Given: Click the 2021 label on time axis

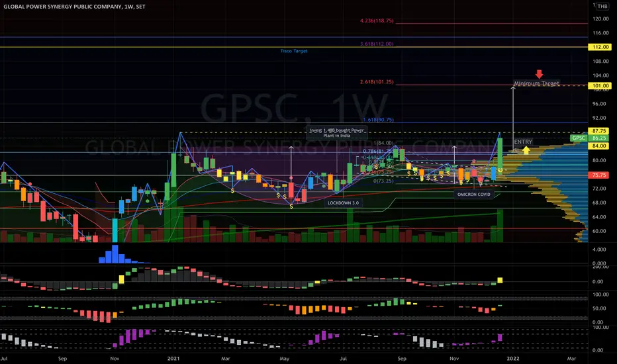Looking at the screenshot, I should 173,359.
